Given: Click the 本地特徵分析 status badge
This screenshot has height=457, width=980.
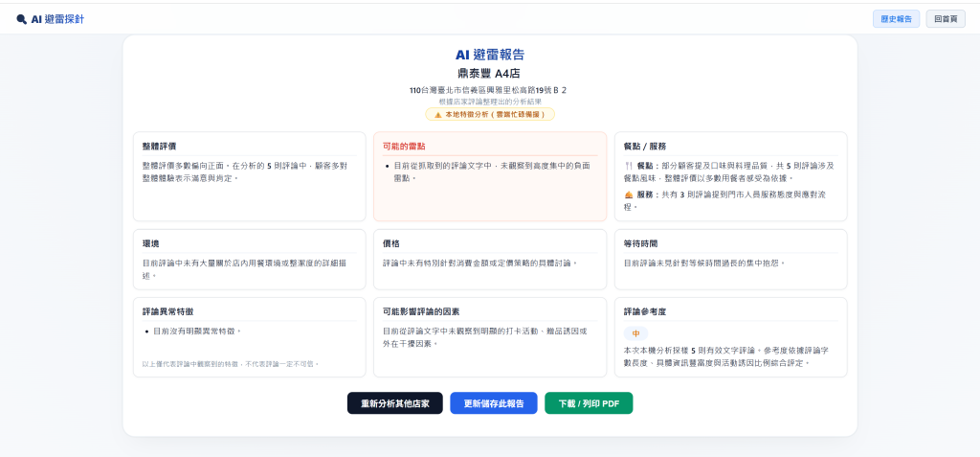Looking at the screenshot, I should [x=489, y=115].
